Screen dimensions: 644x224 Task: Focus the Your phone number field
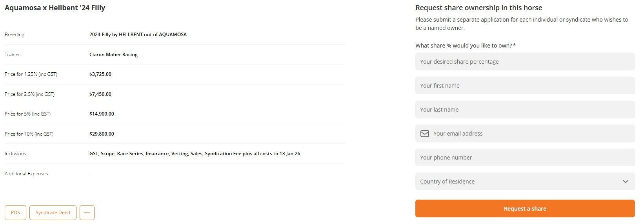coord(525,158)
